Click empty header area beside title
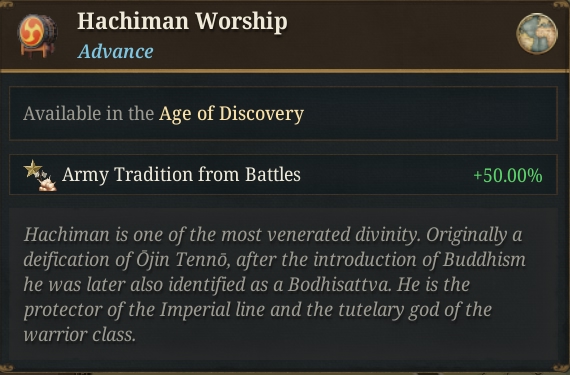Viewport: 570px width, 375px height. tap(400, 33)
